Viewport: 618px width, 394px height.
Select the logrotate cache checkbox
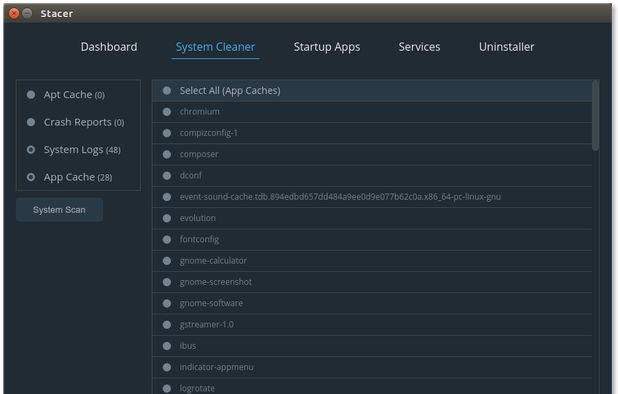pyautogui.click(x=167, y=388)
